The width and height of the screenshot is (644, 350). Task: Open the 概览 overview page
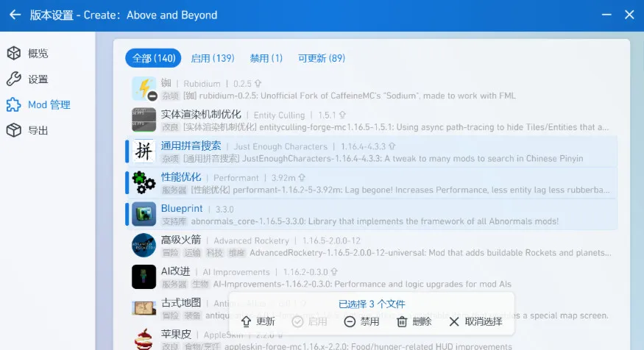click(37, 54)
